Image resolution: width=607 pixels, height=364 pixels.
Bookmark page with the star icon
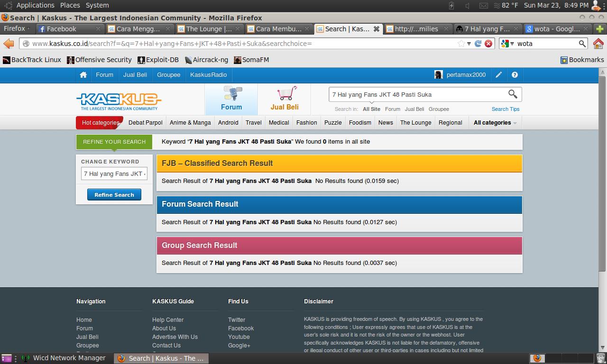pos(461,44)
